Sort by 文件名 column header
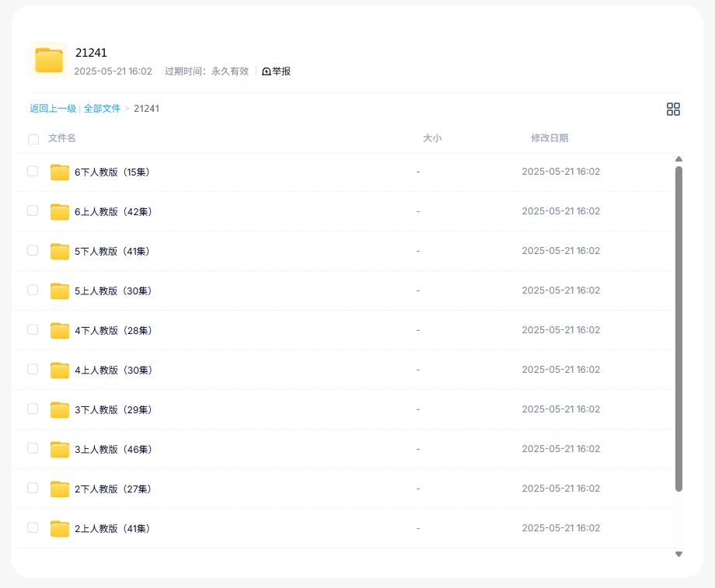The width and height of the screenshot is (715, 588). pyautogui.click(x=62, y=138)
